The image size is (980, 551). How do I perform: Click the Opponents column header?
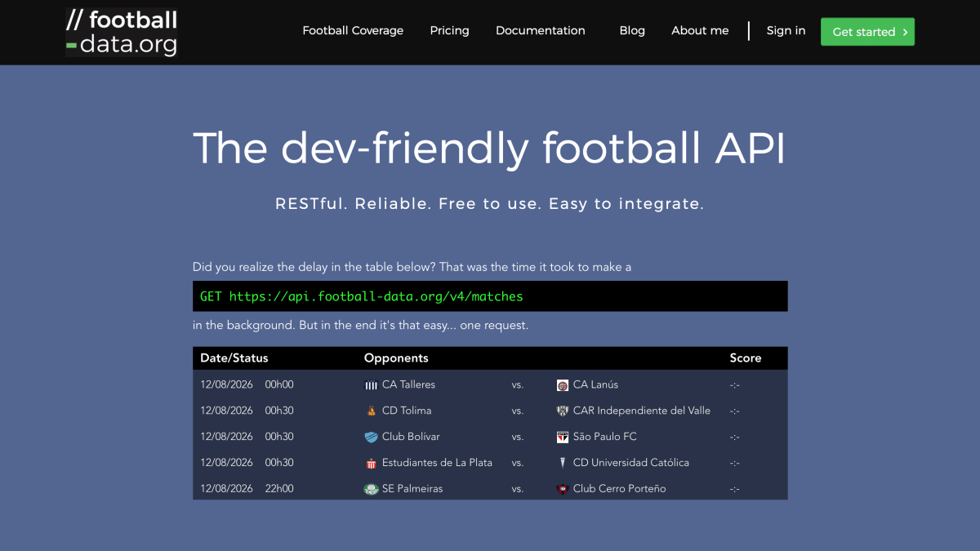pos(396,358)
